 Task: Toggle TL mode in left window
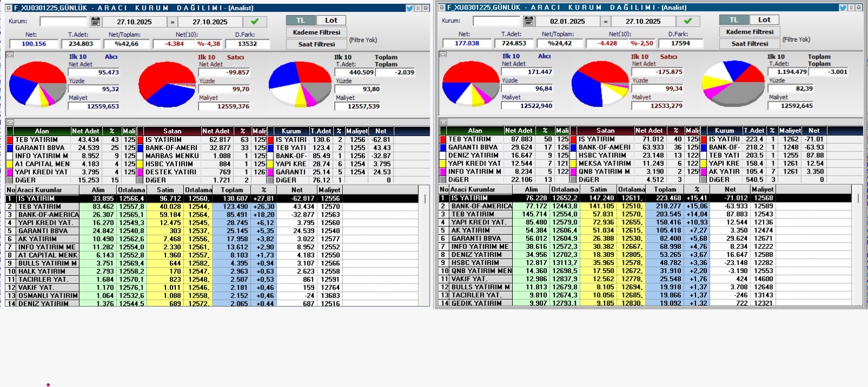point(301,21)
